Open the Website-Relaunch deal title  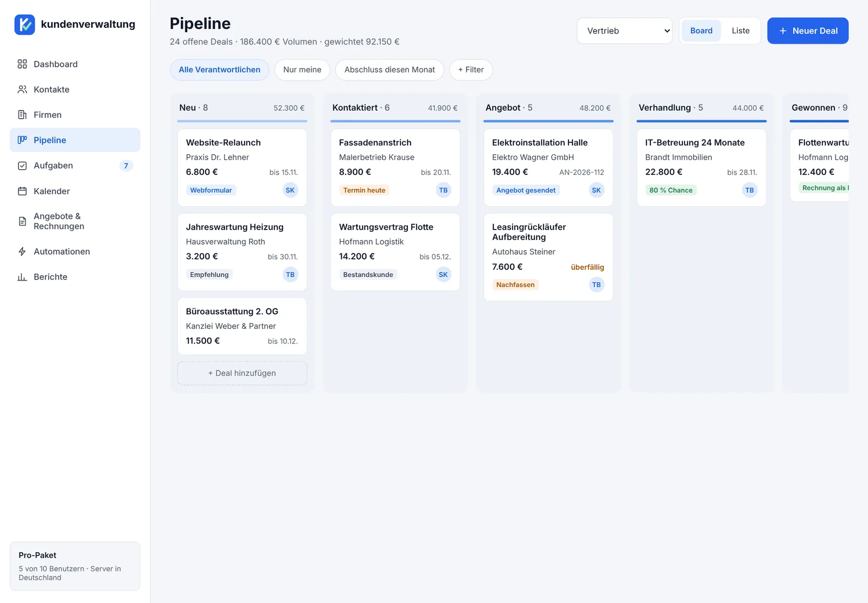(224, 143)
